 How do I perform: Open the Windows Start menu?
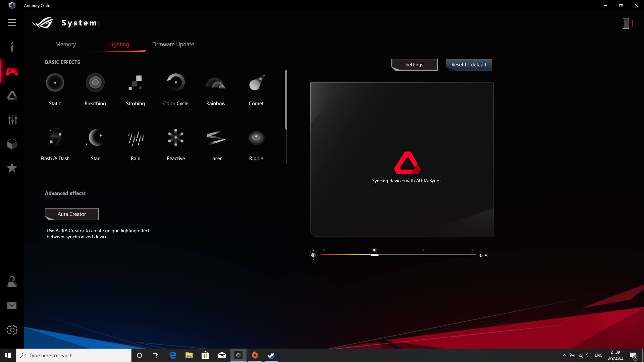click(8, 355)
